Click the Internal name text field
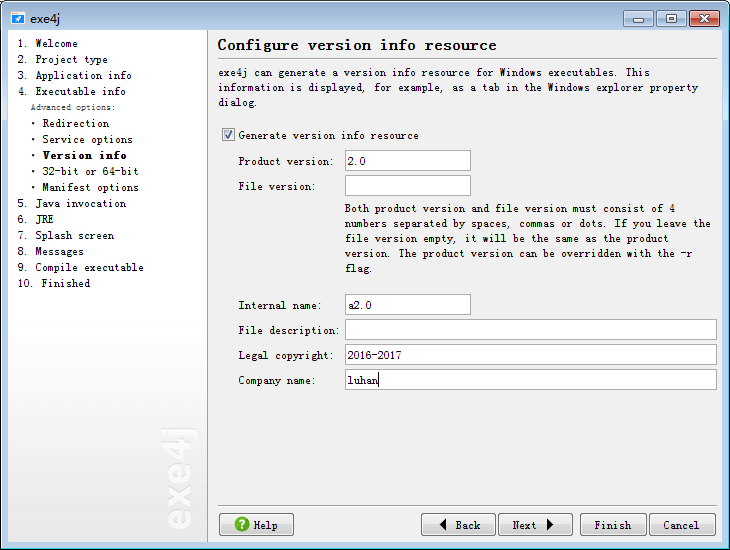Image resolution: width=730 pixels, height=550 pixels. pos(407,305)
